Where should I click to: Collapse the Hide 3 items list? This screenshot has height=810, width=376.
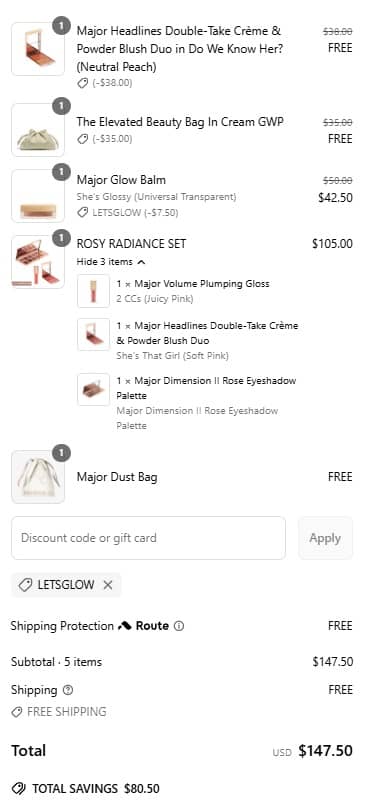(x=111, y=262)
